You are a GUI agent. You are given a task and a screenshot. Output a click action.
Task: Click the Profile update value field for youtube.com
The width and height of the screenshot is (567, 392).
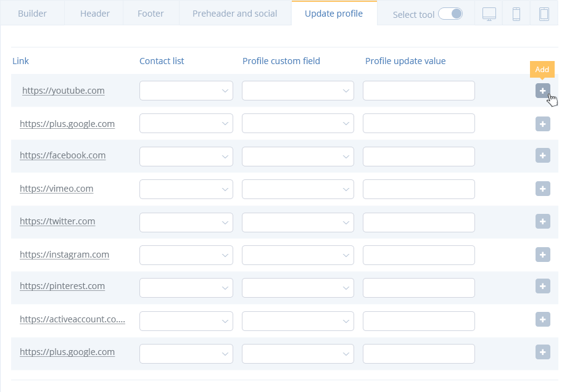[x=418, y=90]
